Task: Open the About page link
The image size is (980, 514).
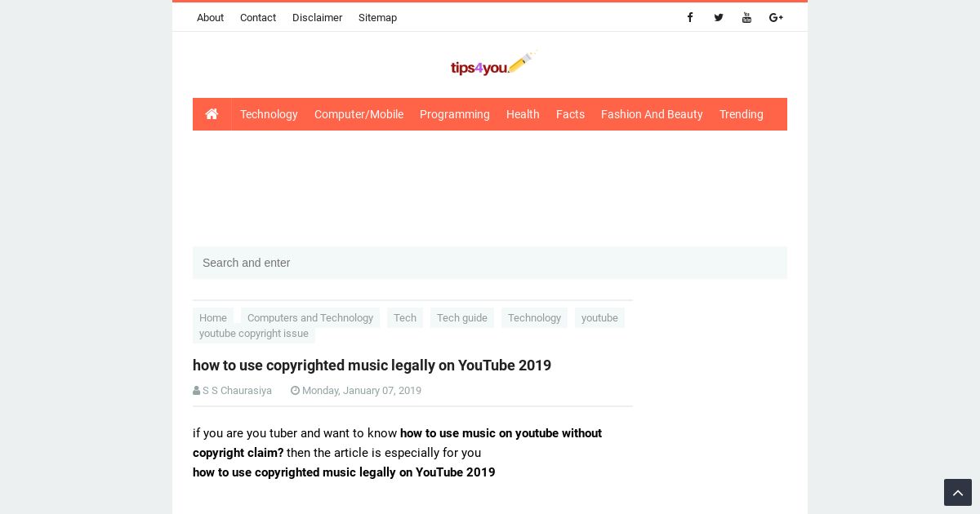Action: 210,17
